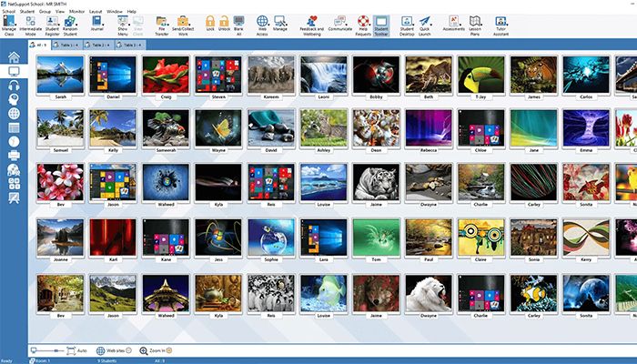The width and height of the screenshot is (637, 364).
Task: Open Help Requests in the toolbar
Action: click(x=363, y=24)
